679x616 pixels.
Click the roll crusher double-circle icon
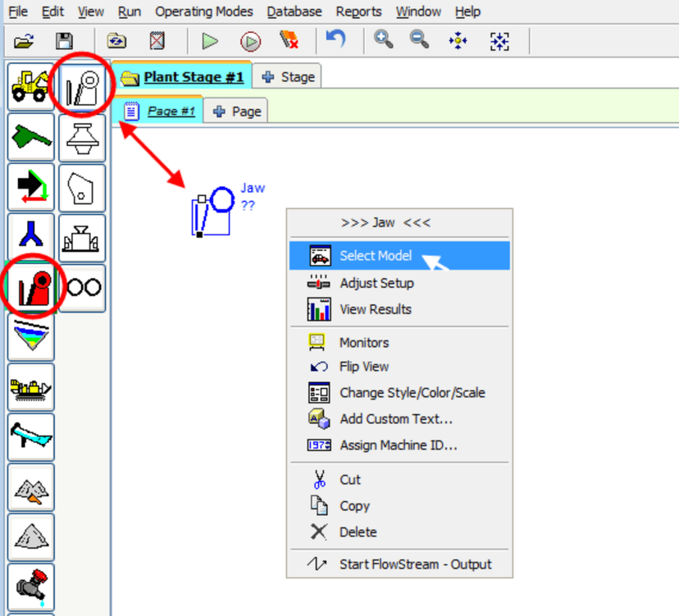(82, 288)
